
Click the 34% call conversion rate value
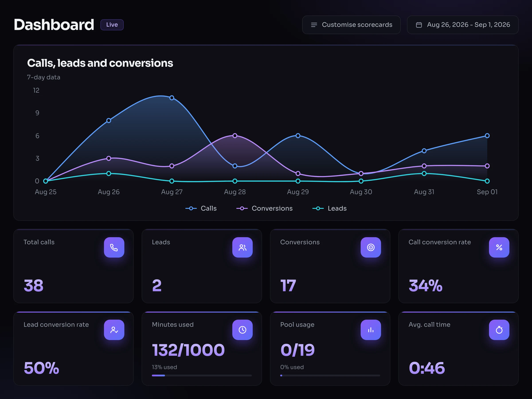tap(425, 286)
